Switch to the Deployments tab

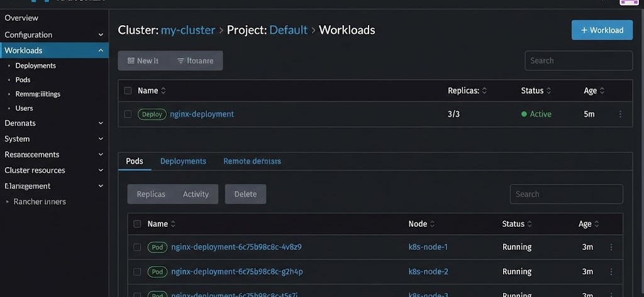click(x=183, y=161)
